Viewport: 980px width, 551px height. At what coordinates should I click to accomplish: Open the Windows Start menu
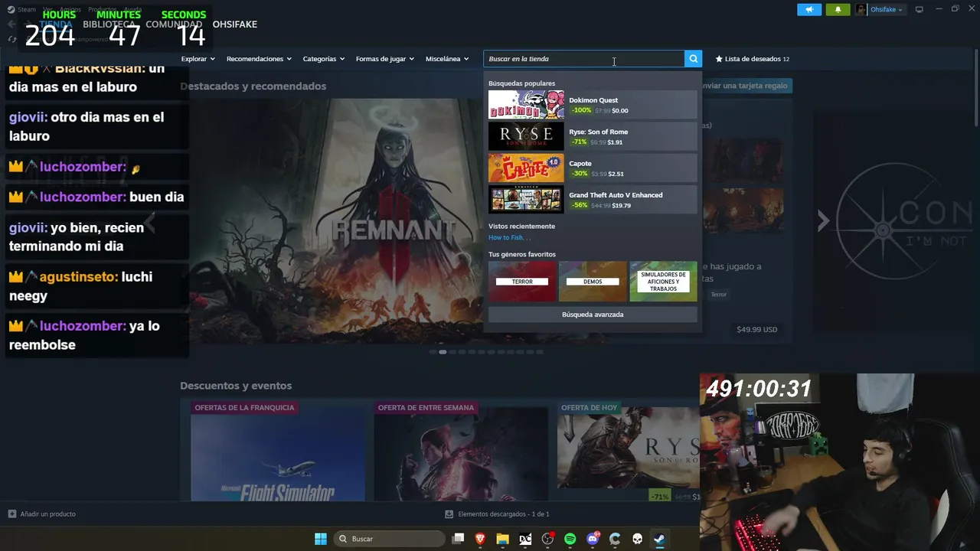[321, 539]
